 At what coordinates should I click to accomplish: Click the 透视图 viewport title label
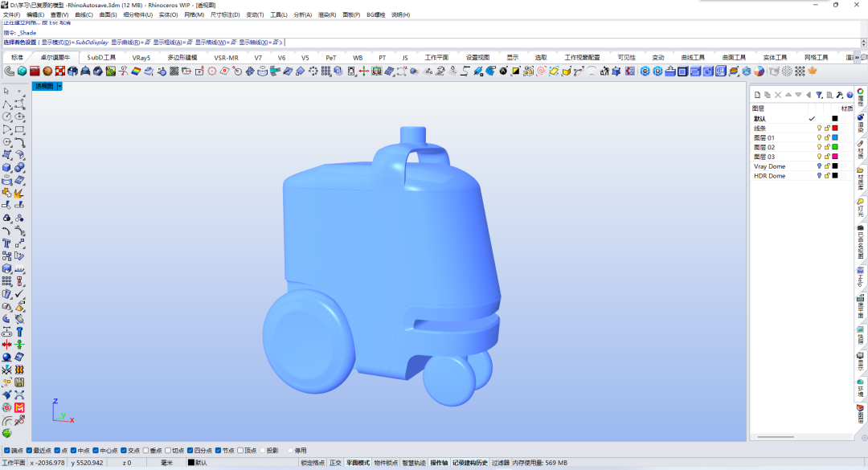[45, 86]
